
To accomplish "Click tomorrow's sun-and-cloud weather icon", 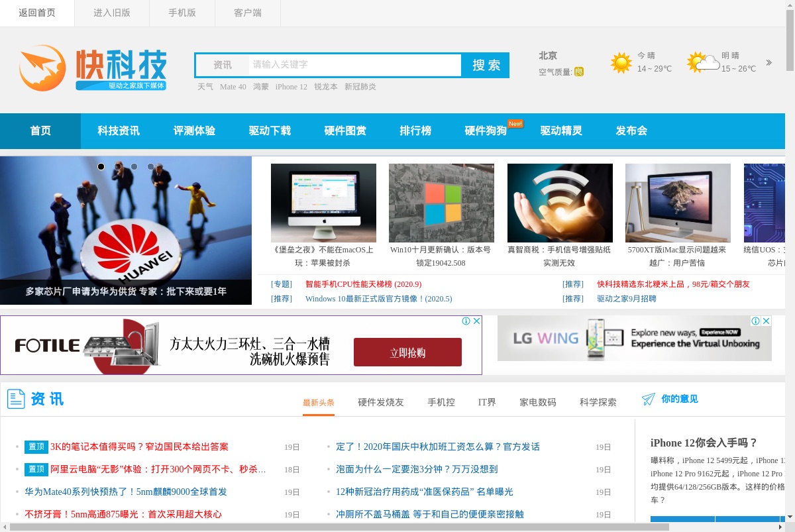I will pos(704,63).
